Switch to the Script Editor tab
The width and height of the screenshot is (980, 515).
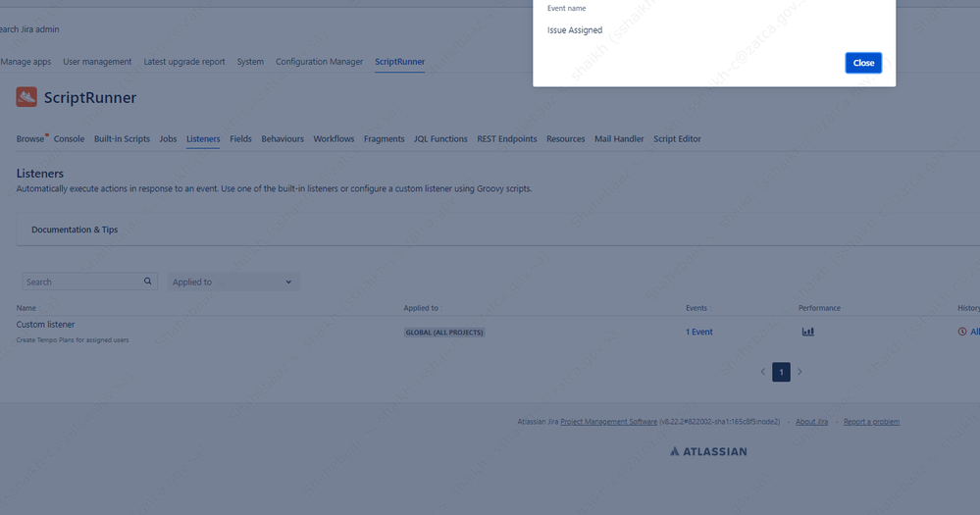click(677, 138)
